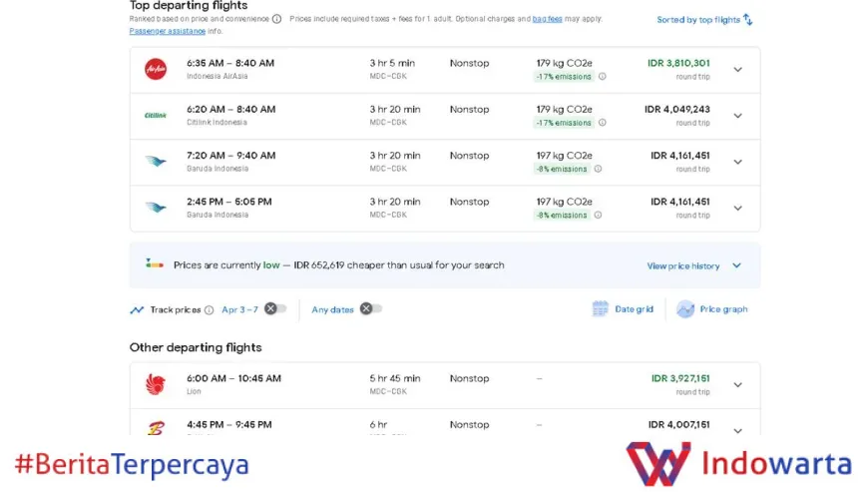868x492 pixels.
Task: Select Garuda 2:45 PM – 5:05 PM flight
Action: tap(229, 202)
